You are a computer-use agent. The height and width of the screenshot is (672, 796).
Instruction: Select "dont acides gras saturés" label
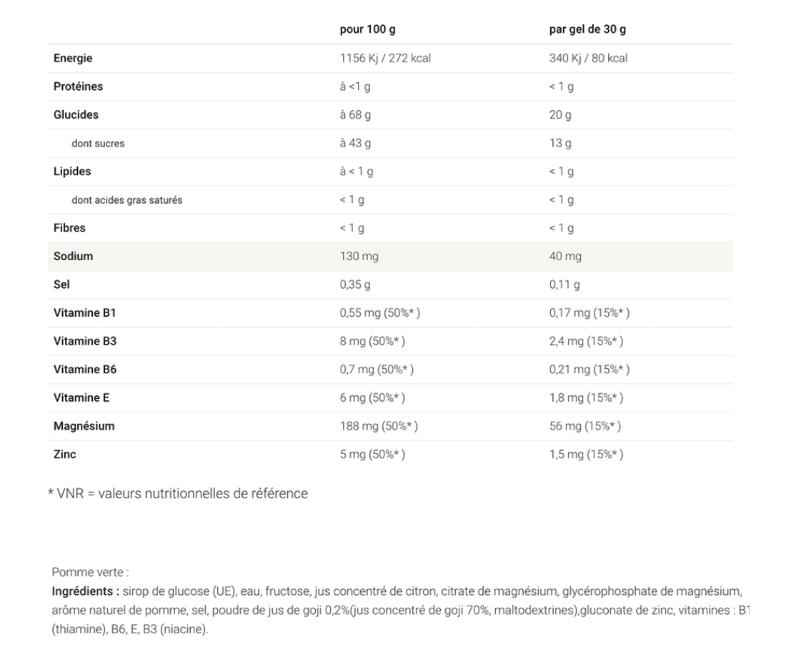coord(126,200)
